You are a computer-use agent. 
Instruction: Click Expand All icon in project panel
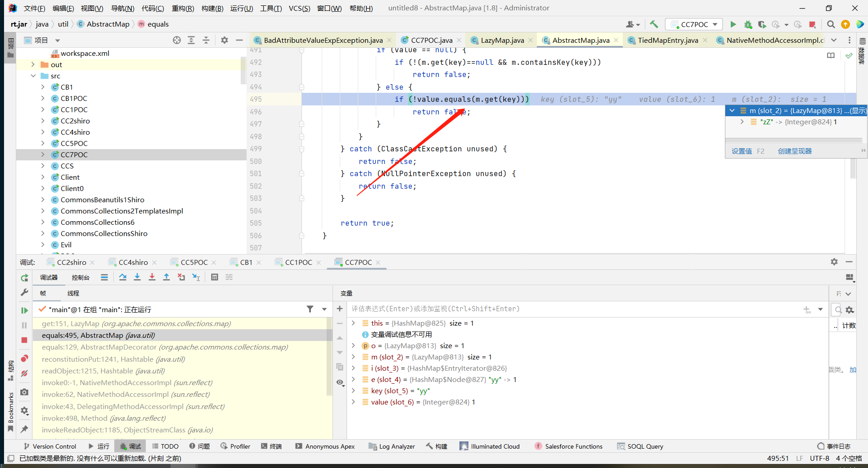pyautogui.click(x=191, y=40)
